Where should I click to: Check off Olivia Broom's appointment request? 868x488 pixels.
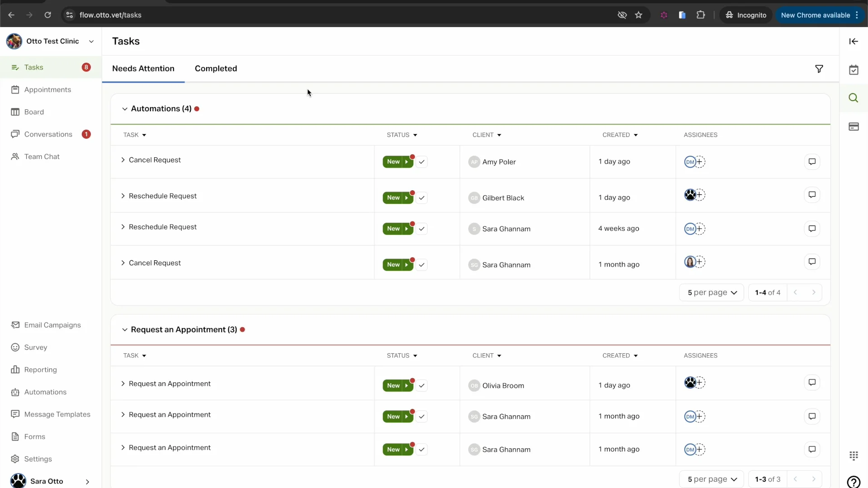(x=422, y=385)
